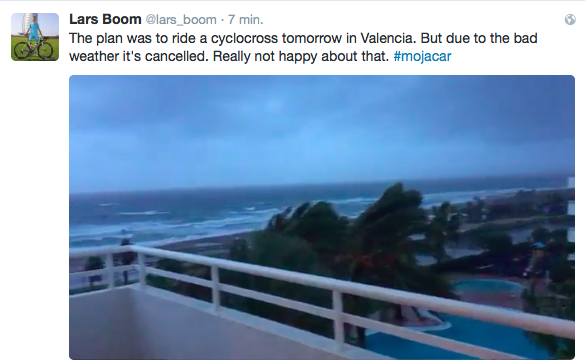Click the wind-blown palm trees in the photo

pyautogui.click(x=358, y=231)
